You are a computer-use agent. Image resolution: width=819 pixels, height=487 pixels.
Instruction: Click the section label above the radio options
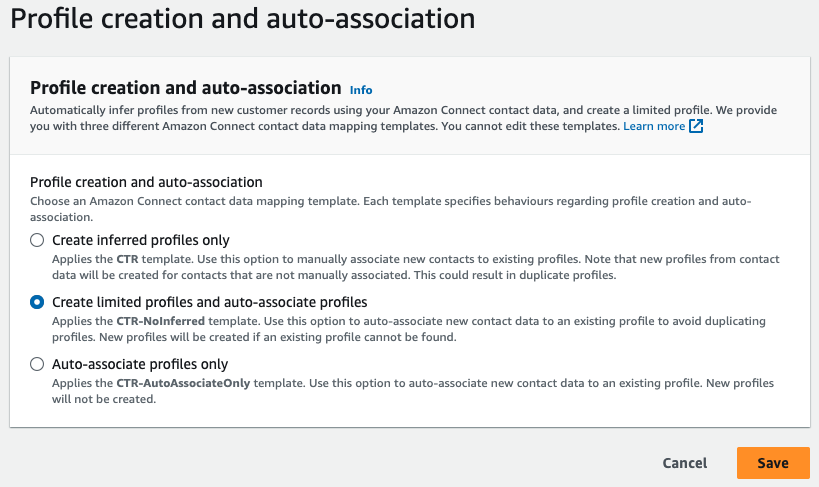[146, 182]
